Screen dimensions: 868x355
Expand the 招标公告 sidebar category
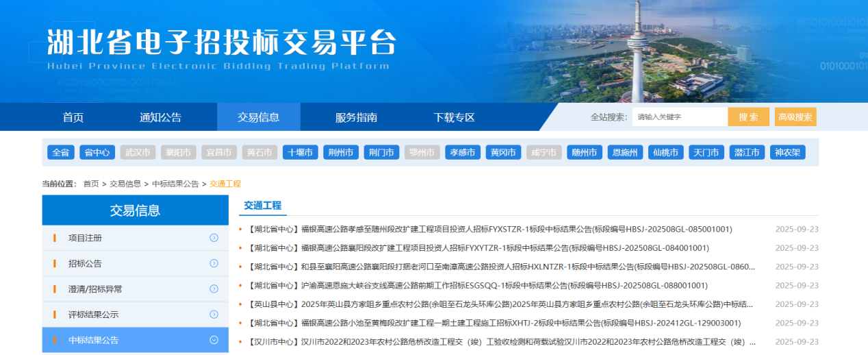85,263
